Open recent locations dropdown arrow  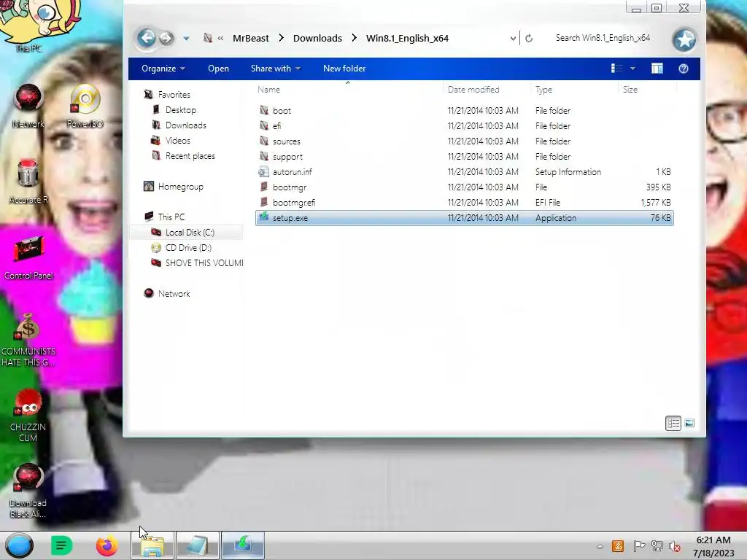186,38
